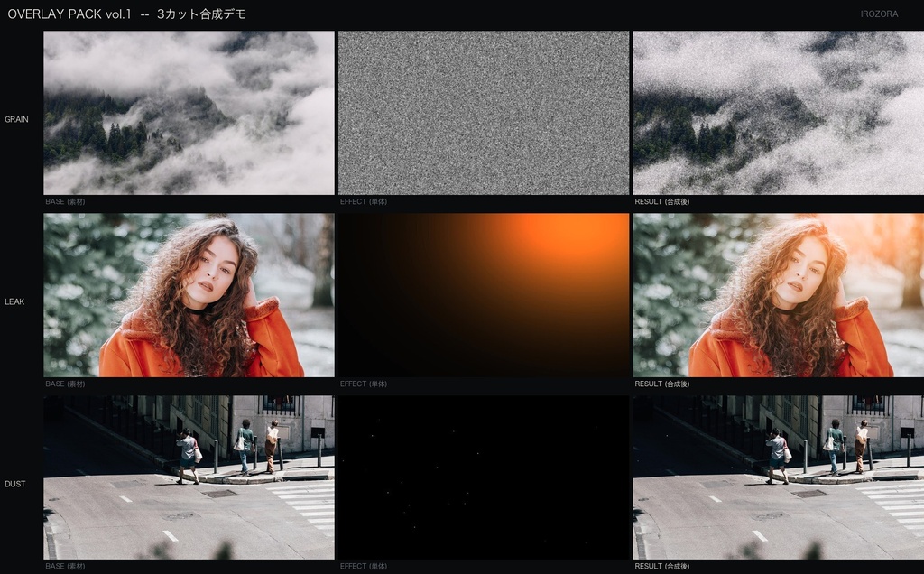This screenshot has height=574, width=924.
Task: View the GRAIN result thumbnail
Action: tap(779, 113)
